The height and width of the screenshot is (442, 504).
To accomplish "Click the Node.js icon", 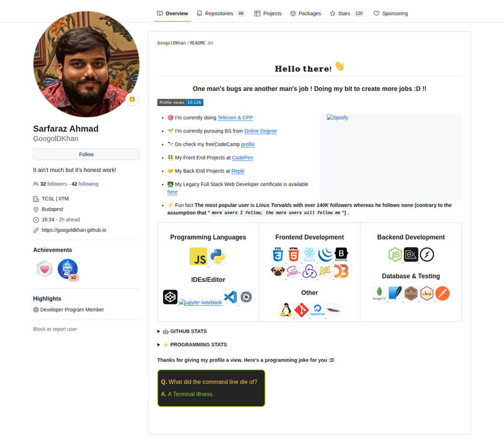I will point(395,255).
